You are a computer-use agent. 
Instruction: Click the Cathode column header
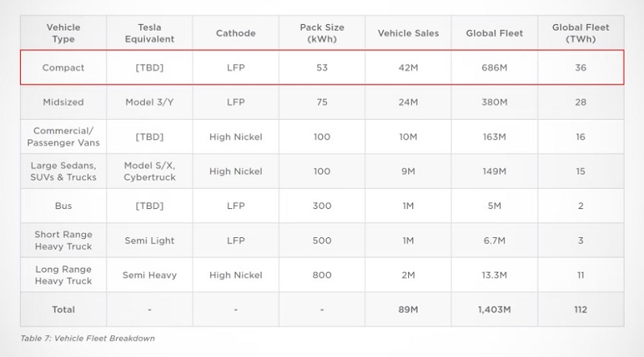point(236,33)
